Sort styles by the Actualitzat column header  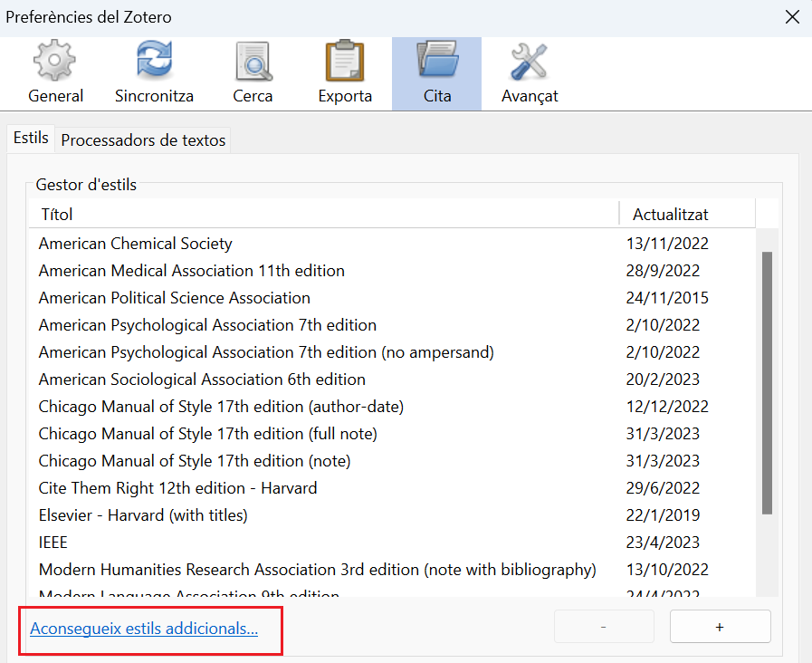(x=687, y=214)
